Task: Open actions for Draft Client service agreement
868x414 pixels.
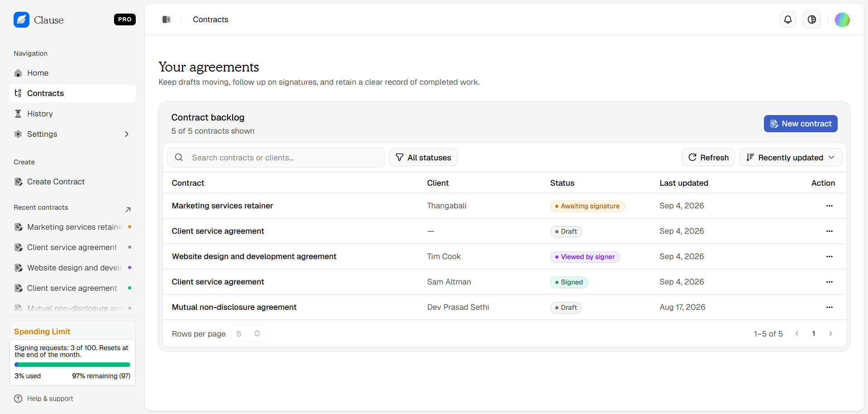Action: (829, 231)
